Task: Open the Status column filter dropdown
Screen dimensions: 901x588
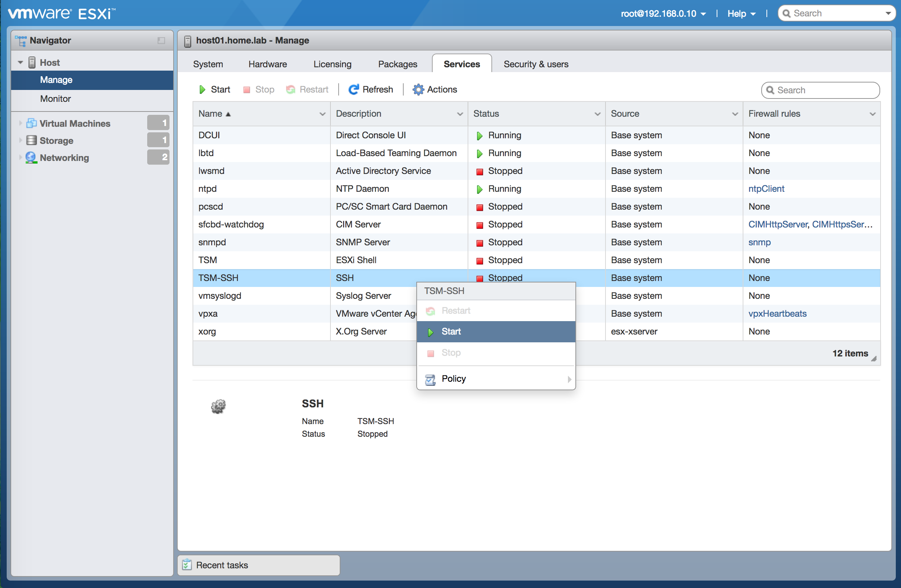Action: (x=597, y=114)
